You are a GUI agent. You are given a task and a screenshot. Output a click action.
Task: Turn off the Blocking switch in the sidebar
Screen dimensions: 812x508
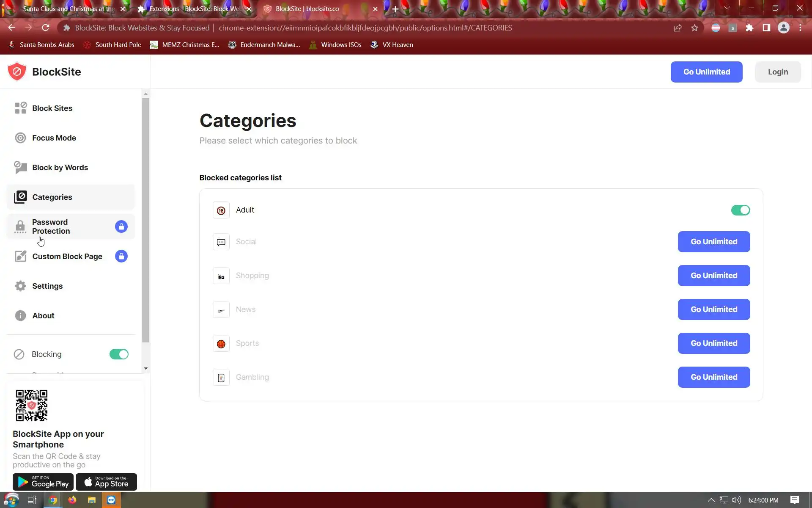pos(119,354)
